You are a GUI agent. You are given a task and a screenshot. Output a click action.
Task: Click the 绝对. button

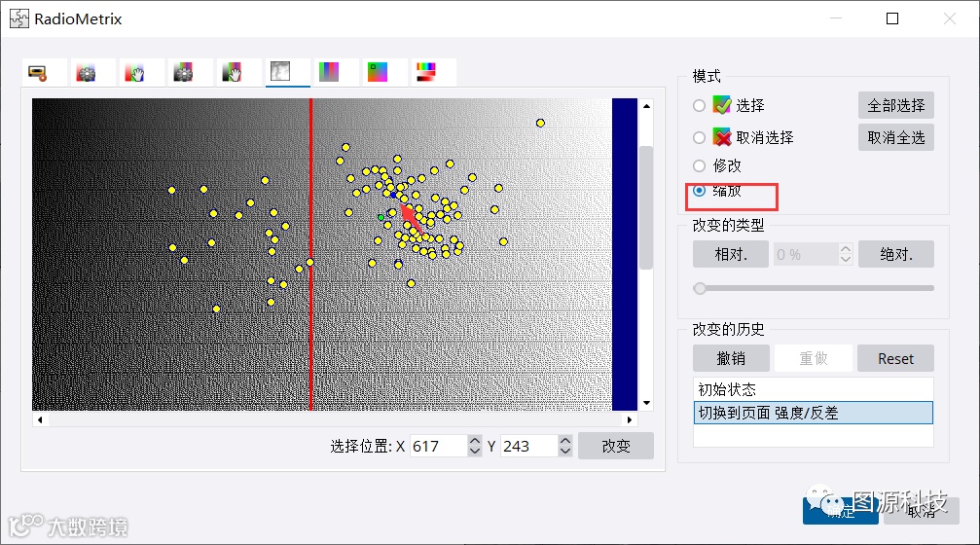(x=896, y=254)
